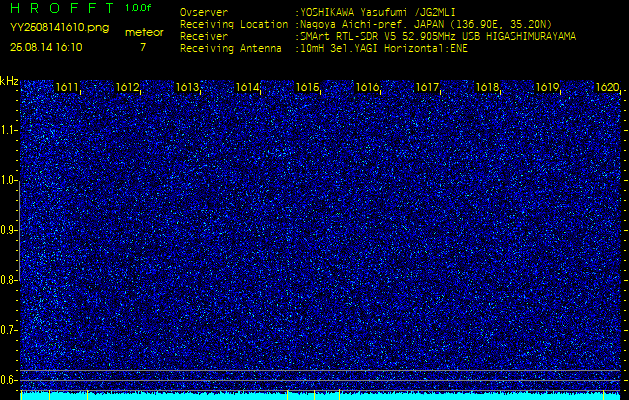
Task: Click the Receiver label
Action: coord(204,37)
